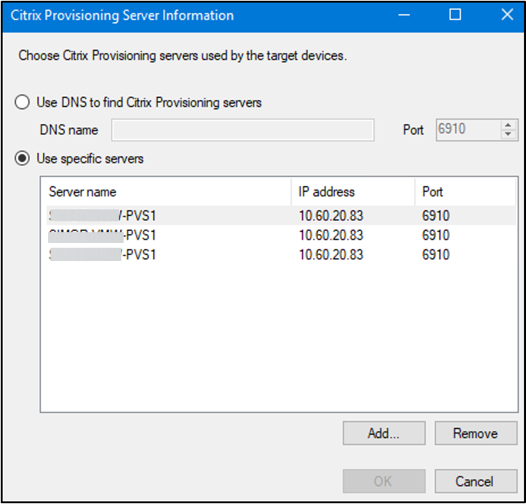The width and height of the screenshot is (526, 504).
Task: Click the Cancel button
Action: [x=476, y=481]
